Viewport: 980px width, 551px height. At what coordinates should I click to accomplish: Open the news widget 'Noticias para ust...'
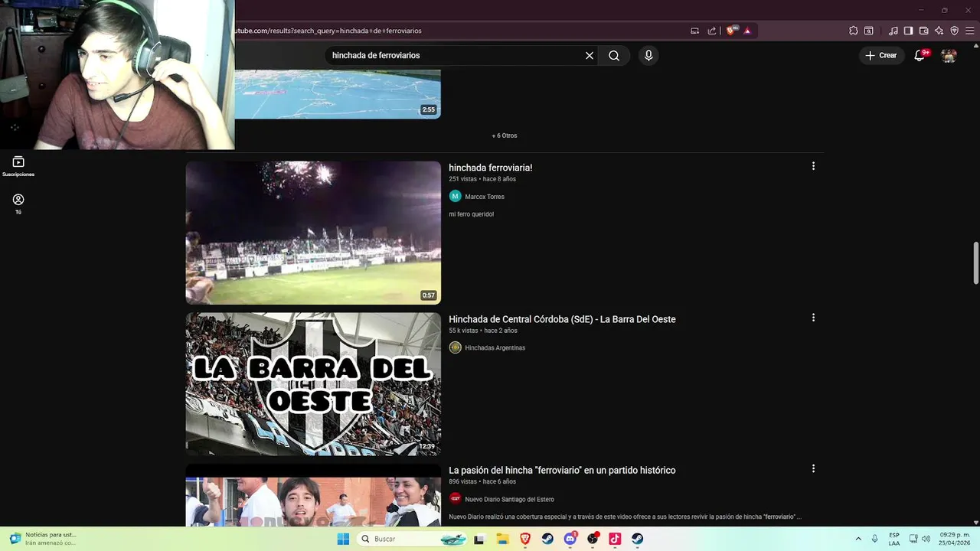43,539
